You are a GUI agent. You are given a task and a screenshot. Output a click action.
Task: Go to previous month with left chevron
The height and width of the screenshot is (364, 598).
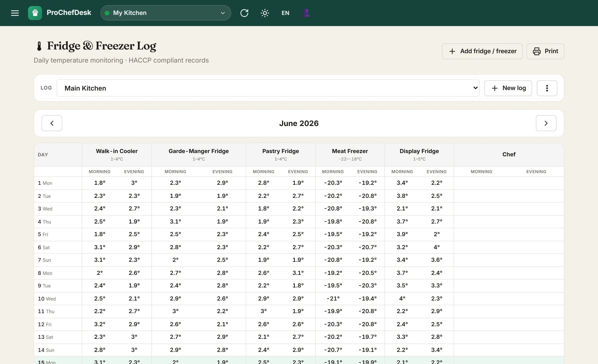(52, 123)
